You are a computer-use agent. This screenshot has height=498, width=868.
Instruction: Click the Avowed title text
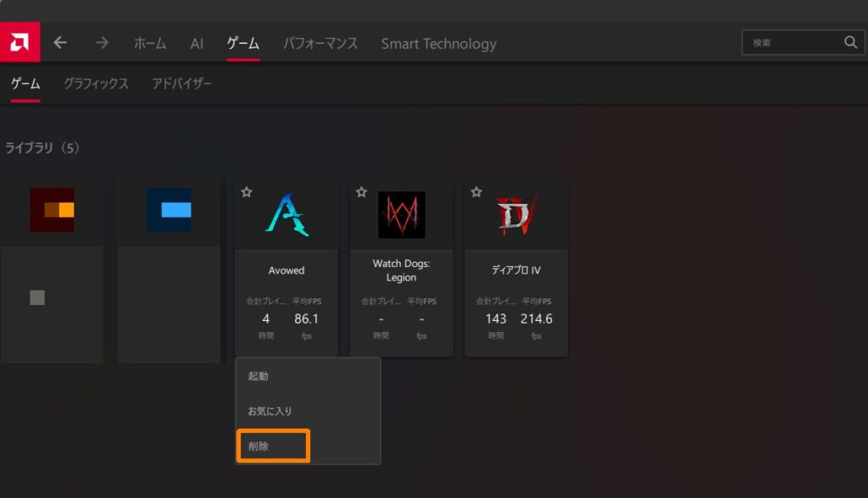click(x=287, y=270)
